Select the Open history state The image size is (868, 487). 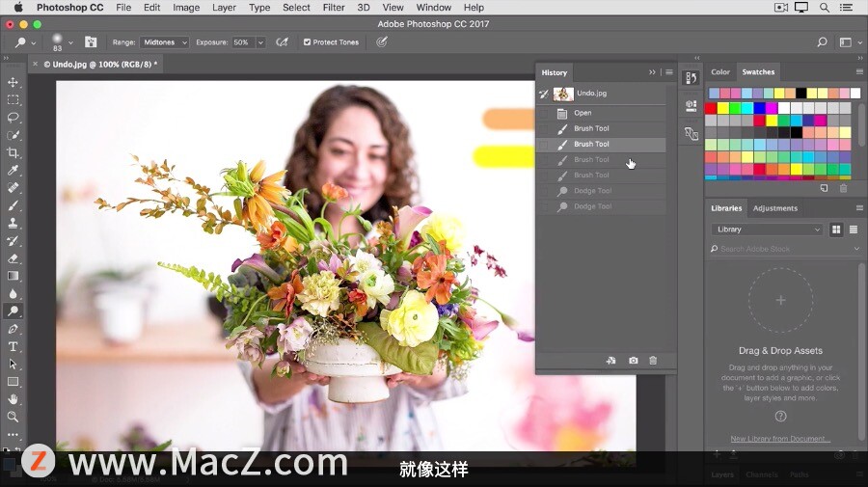point(601,113)
